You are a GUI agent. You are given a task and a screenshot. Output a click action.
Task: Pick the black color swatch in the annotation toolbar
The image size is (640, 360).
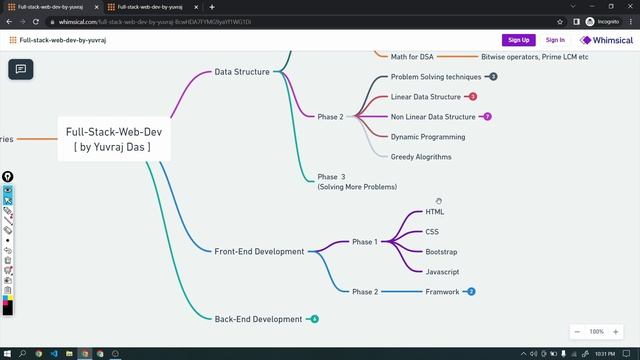tap(8, 310)
